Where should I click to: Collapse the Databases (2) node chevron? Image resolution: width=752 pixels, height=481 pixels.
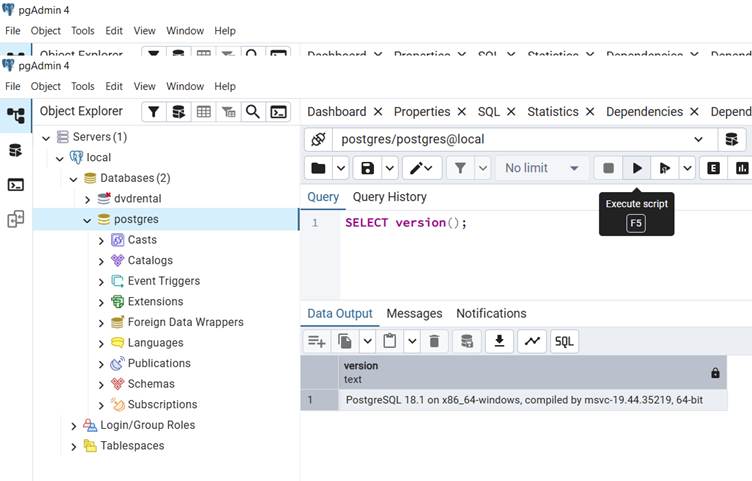click(x=73, y=179)
